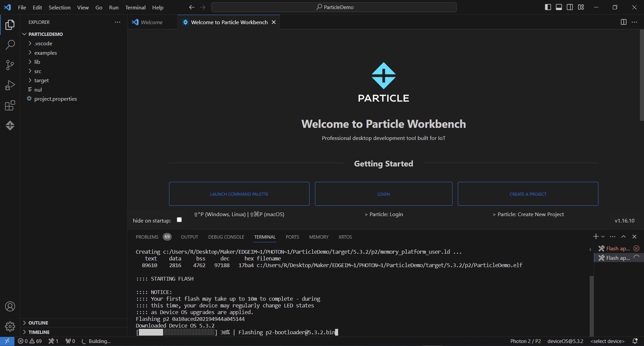644x346 pixels.
Task: Click Photon 2 / P2 platform selector
Action: [x=526, y=341]
